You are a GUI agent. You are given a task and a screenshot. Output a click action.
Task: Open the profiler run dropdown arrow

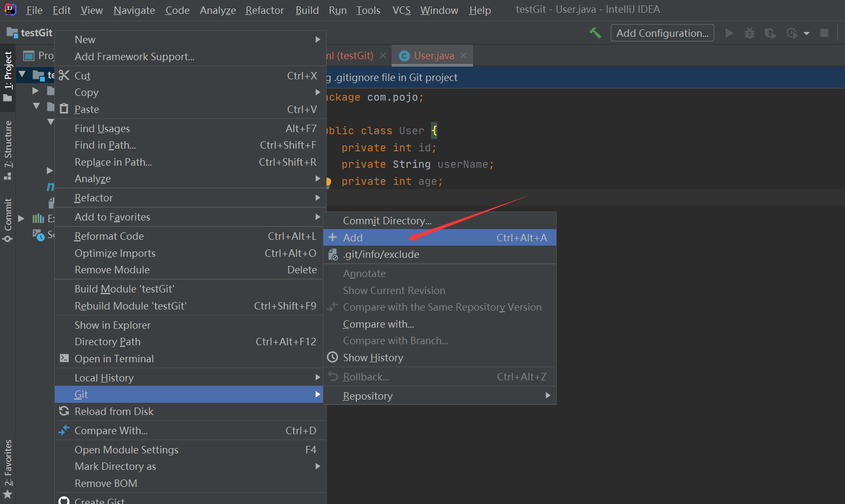coord(807,33)
